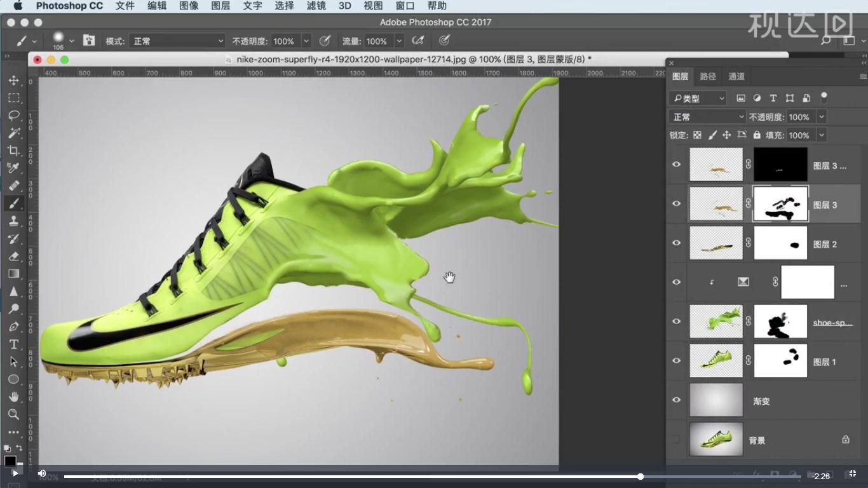The width and height of the screenshot is (868, 488).
Task: Show the 背景 layer
Action: [676, 439]
